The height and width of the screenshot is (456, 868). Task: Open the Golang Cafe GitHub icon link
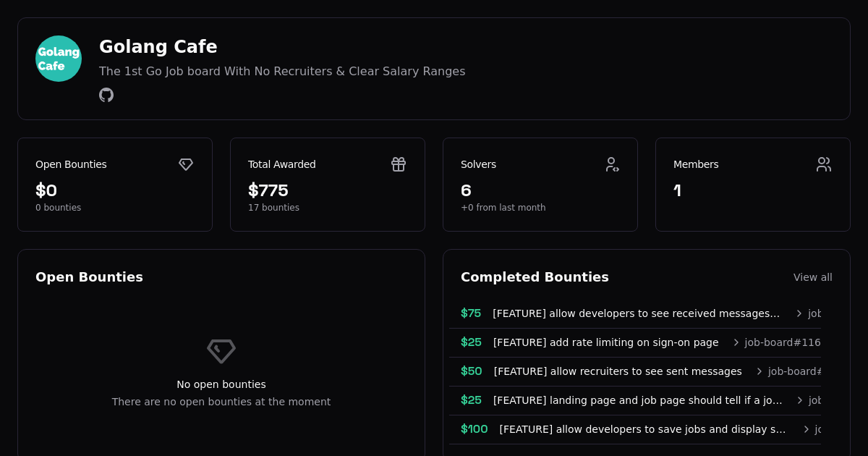(106, 95)
